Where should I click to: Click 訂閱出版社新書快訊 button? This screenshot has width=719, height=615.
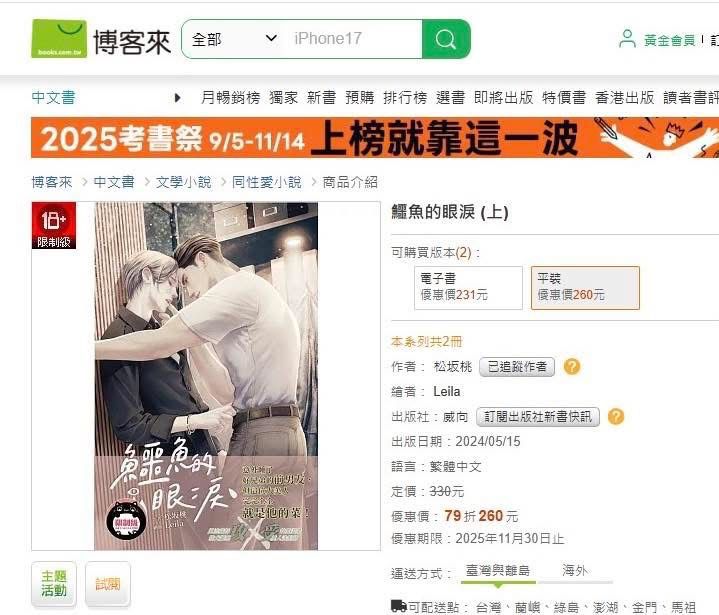click(538, 416)
